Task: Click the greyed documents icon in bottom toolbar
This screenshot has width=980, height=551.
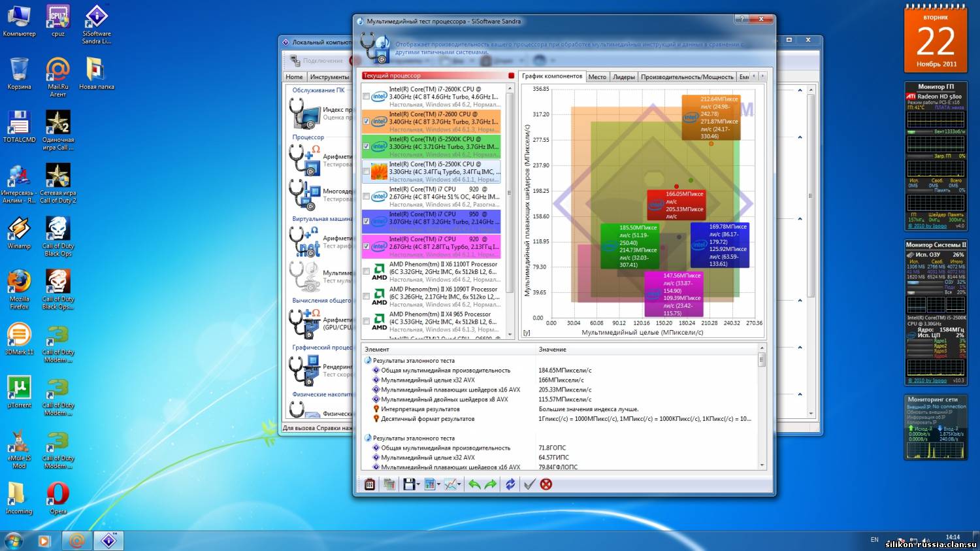Action: tap(389, 484)
